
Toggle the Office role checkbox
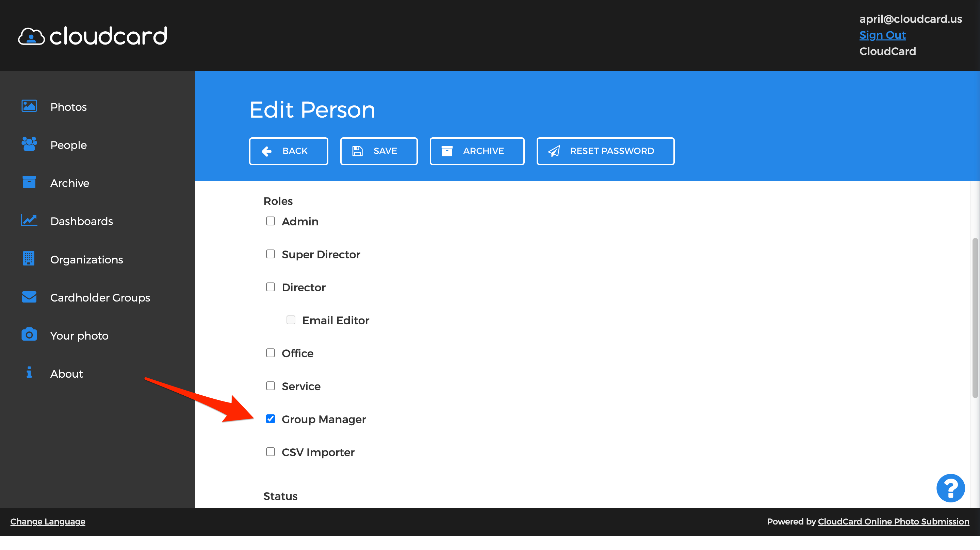click(x=270, y=353)
